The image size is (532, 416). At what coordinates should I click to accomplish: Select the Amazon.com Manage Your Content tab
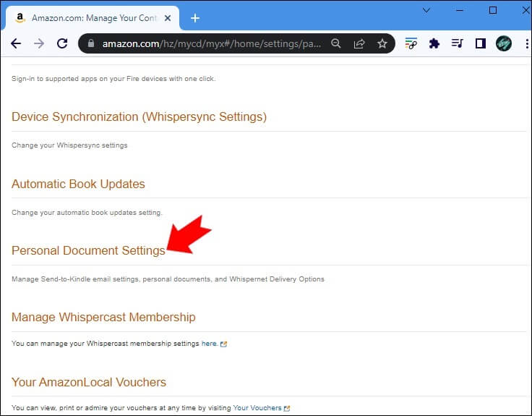pyautogui.click(x=93, y=18)
